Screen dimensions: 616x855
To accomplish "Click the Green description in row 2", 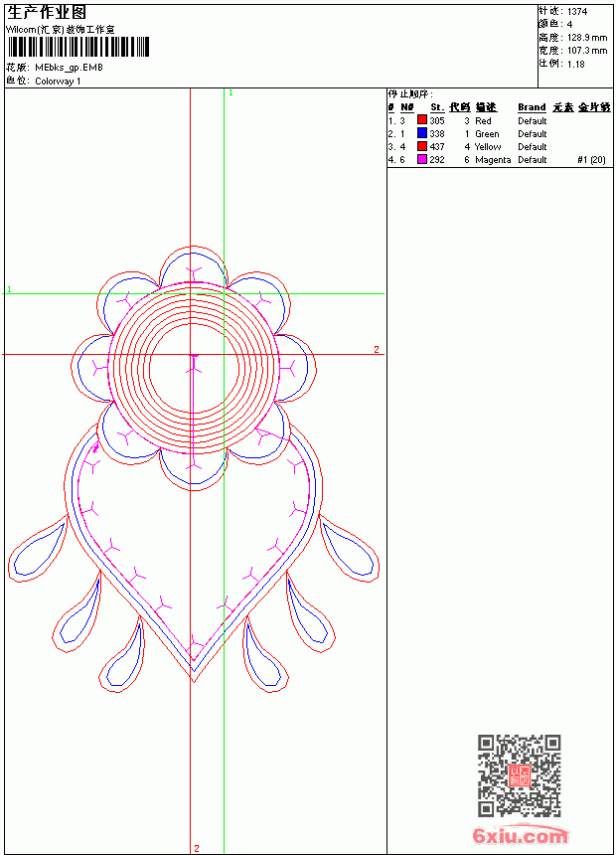I will click(x=487, y=133).
